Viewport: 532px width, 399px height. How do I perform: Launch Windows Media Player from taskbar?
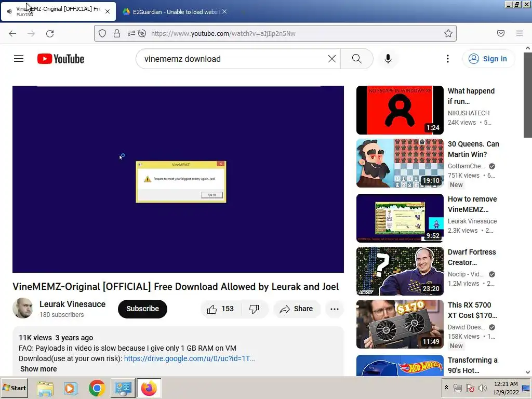coord(71,388)
